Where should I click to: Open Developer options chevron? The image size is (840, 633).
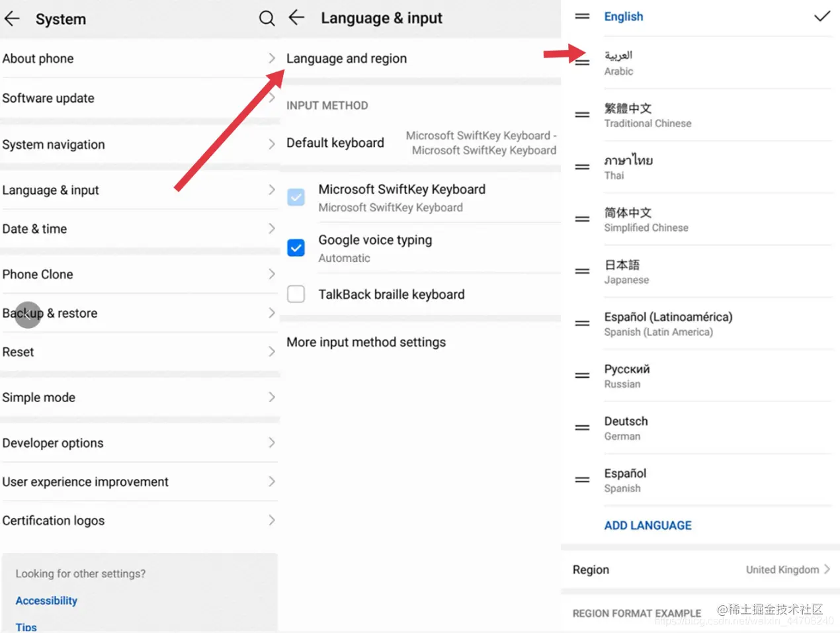tap(271, 443)
